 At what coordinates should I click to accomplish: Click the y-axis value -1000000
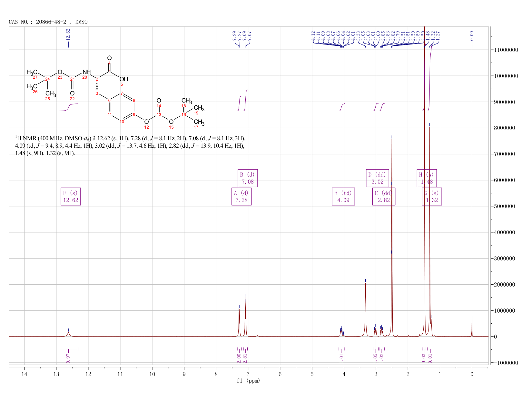pos(506,363)
